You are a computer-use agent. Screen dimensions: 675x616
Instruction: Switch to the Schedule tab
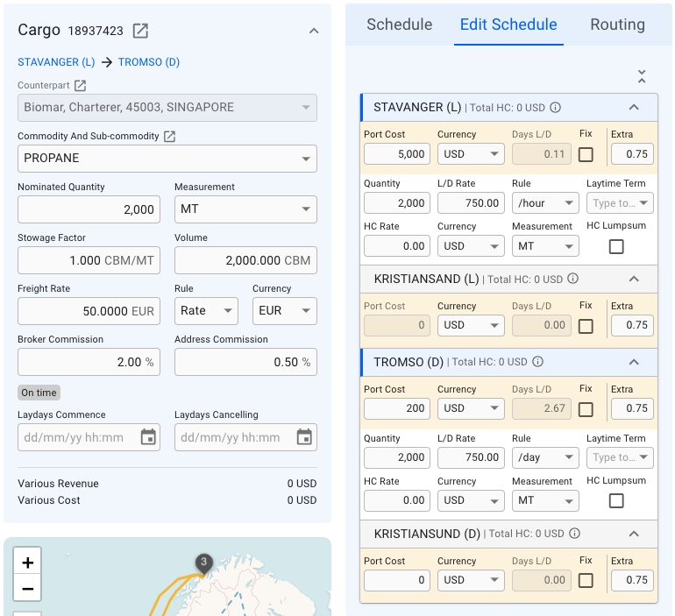pos(399,25)
